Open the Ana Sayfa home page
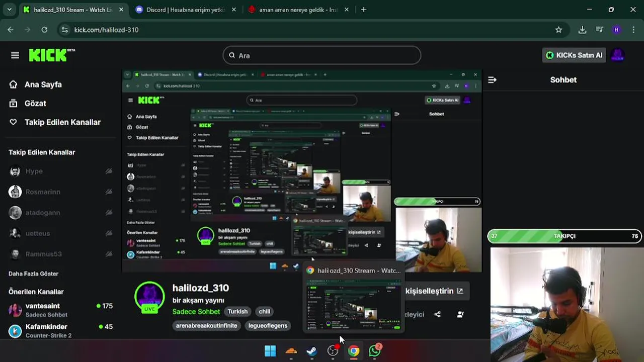Image resolution: width=644 pixels, height=362 pixels. (36, 84)
